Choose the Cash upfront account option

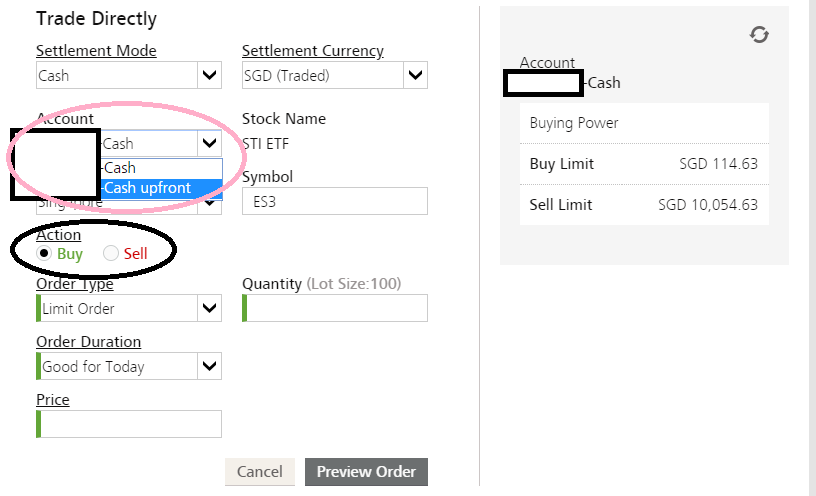click(x=160, y=188)
